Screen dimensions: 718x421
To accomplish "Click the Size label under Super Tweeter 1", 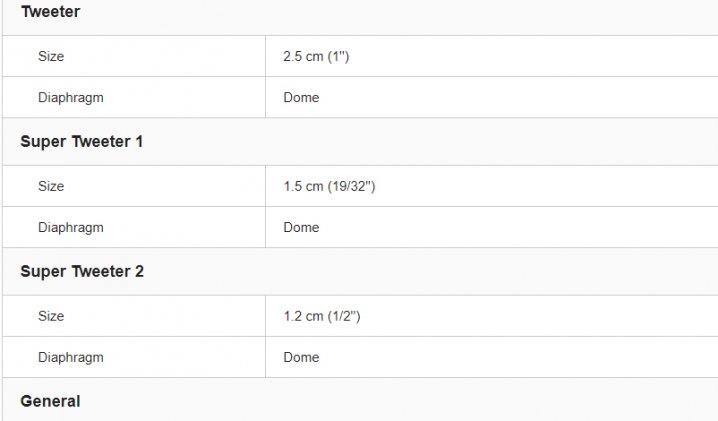I will [x=51, y=187].
